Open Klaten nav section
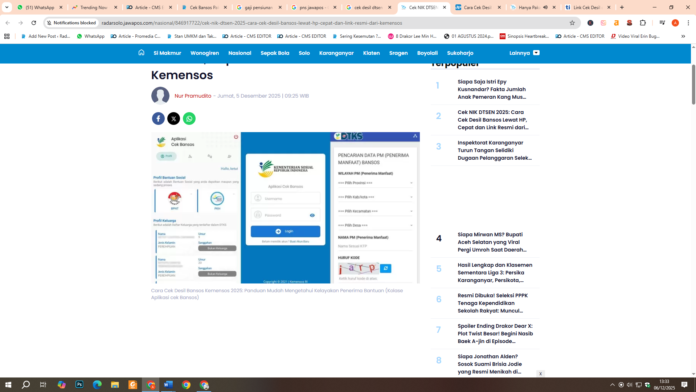696x392 pixels. coord(372,53)
